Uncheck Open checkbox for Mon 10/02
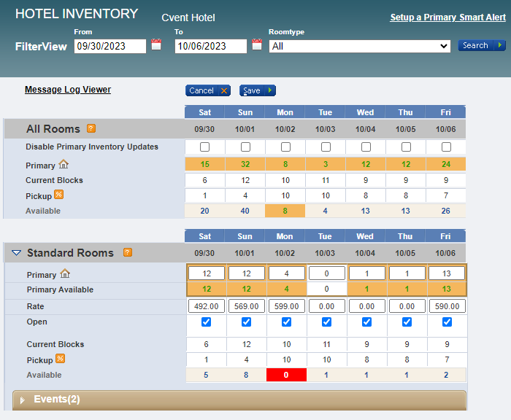The height and width of the screenshot is (420, 511). [286, 322]
